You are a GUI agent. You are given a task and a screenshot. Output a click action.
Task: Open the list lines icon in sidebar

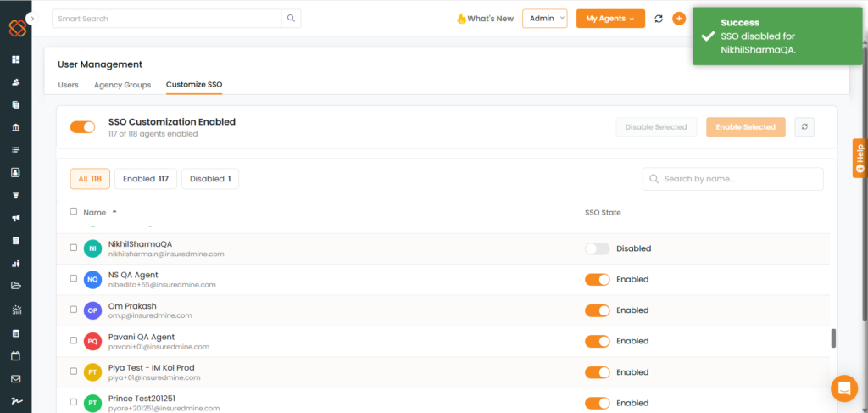coord(15,150)
